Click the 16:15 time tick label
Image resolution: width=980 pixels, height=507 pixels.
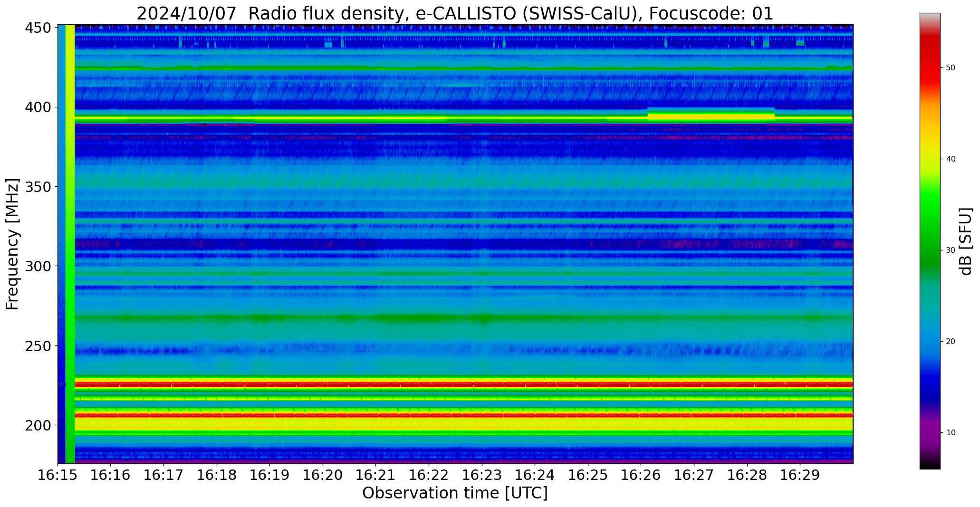tap(58, 474)
